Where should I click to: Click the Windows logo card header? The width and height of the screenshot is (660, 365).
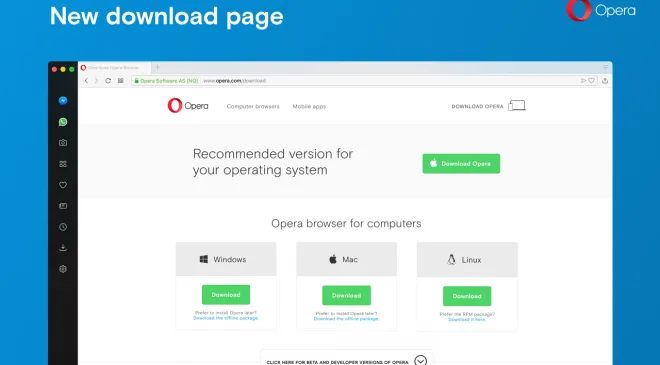click(226, 259)
